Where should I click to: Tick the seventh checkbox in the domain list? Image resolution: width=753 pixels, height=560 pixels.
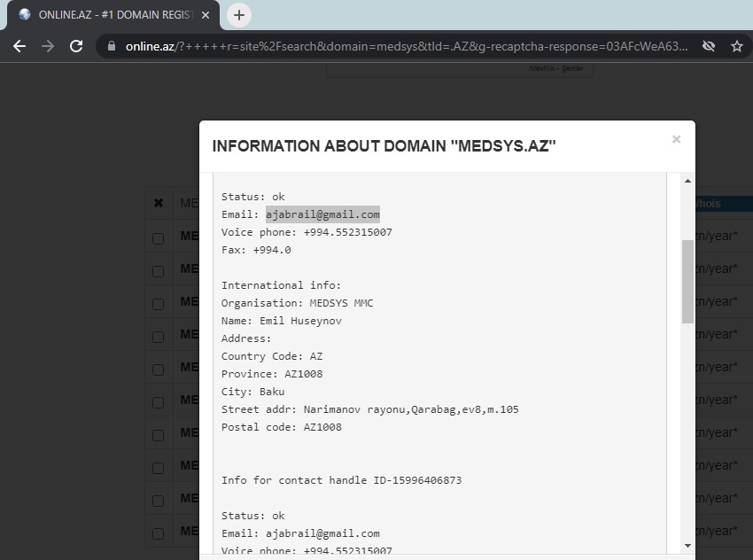point(158,435)
